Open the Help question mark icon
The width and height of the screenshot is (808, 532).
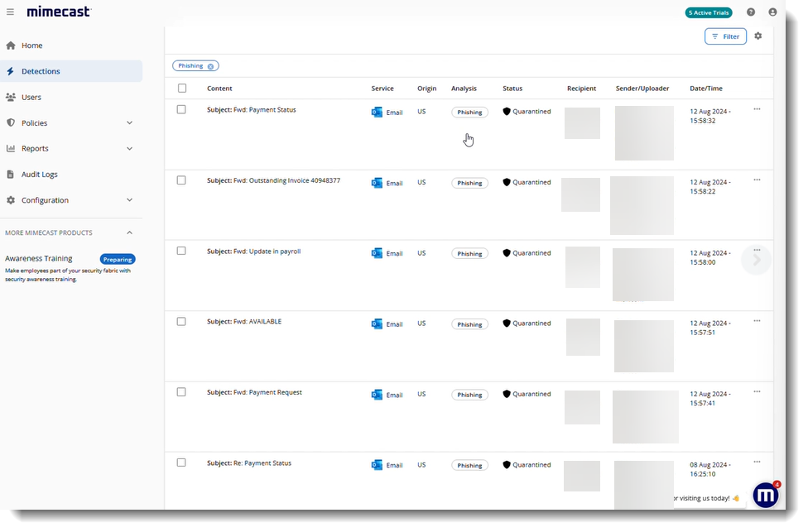click(749, 12)
